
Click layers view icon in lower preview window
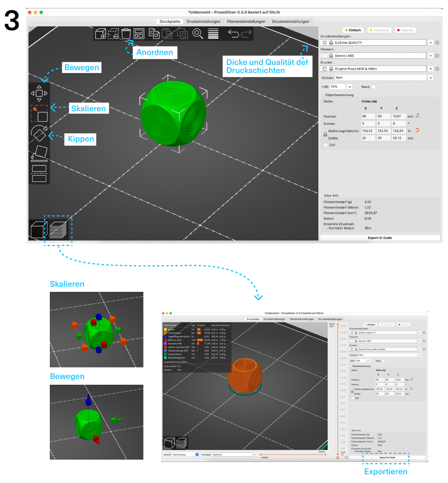tap(181, 443)
